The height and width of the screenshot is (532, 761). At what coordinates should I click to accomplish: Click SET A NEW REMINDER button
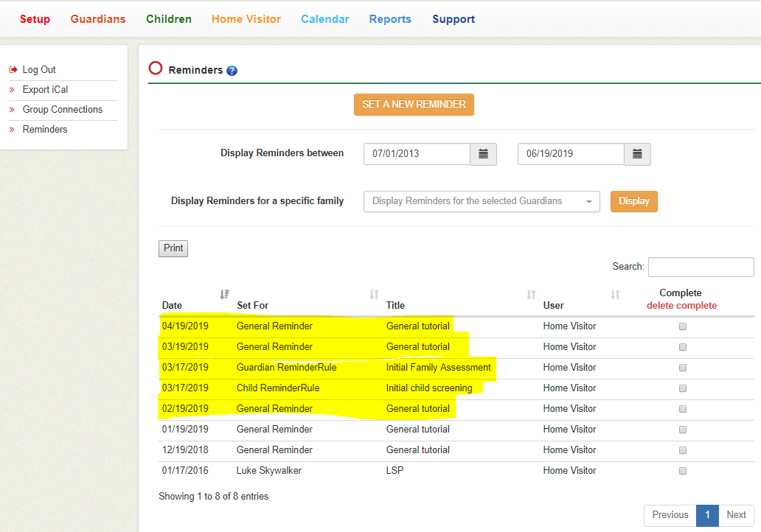414,105
